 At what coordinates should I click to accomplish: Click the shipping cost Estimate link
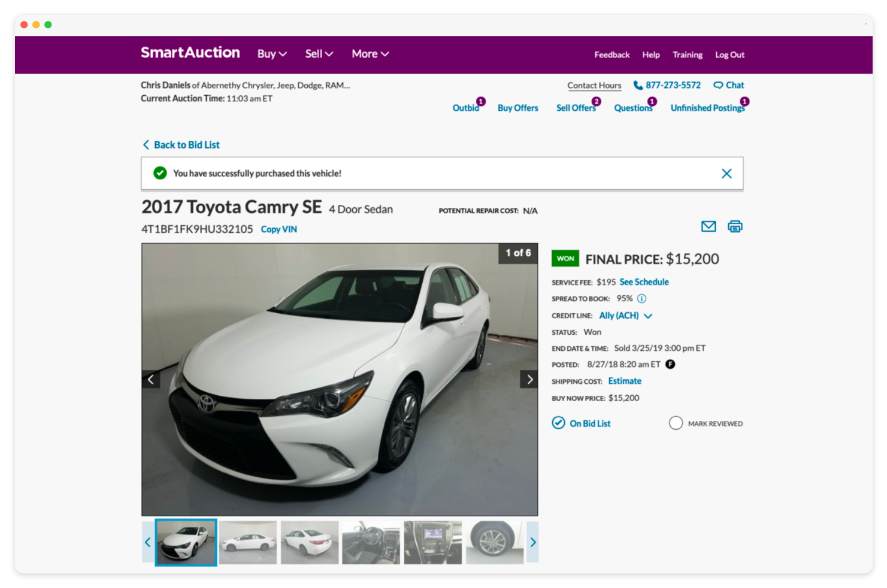(625, 381)
